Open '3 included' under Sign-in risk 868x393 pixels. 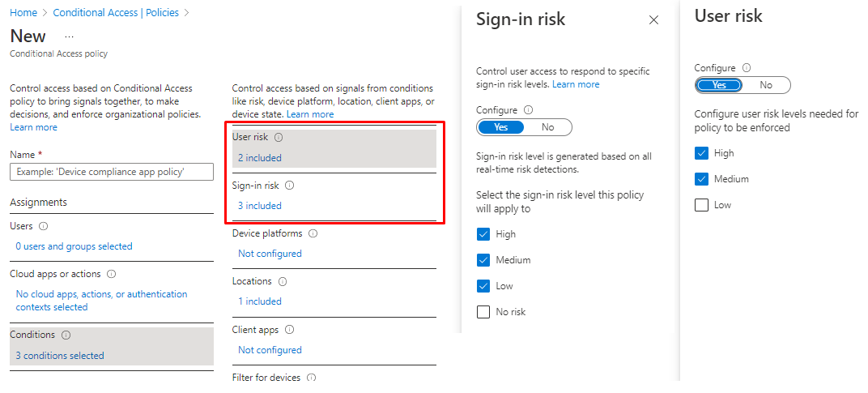coord(260,206)
